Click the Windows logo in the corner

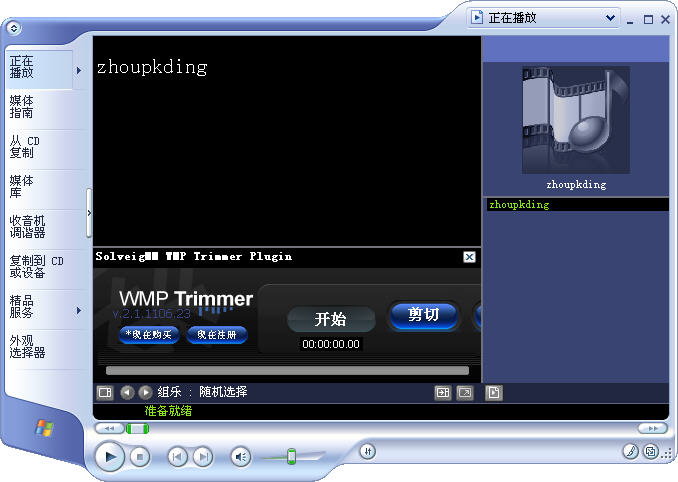pyautogui.click(x=44, y=428)
